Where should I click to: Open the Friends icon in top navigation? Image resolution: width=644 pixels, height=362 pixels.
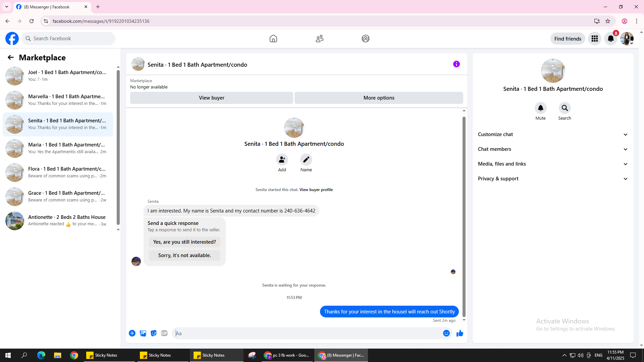click(x=320, y=39)
